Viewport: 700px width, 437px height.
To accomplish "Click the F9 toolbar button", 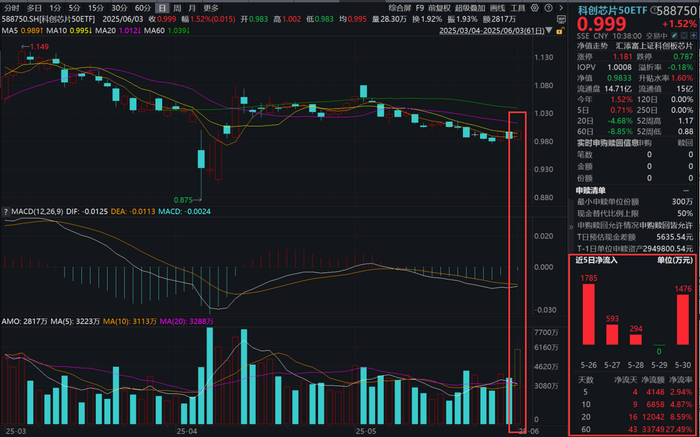I will pos(420,8).
